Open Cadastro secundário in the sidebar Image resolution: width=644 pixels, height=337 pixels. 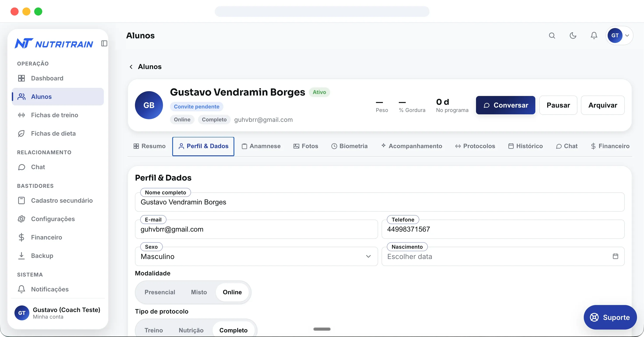point(58,200)
